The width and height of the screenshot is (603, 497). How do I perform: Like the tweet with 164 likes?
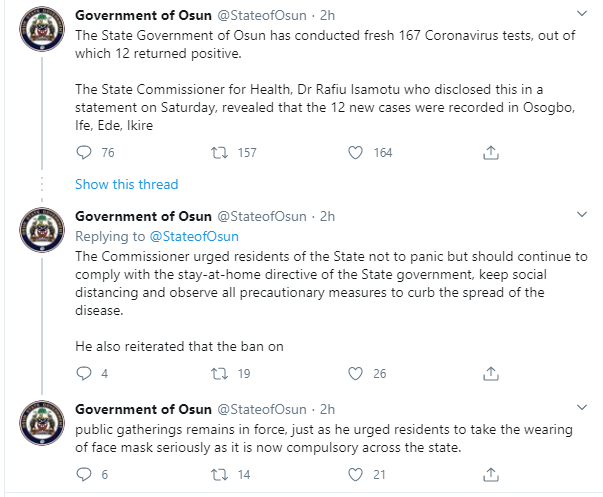click(355, 153)
